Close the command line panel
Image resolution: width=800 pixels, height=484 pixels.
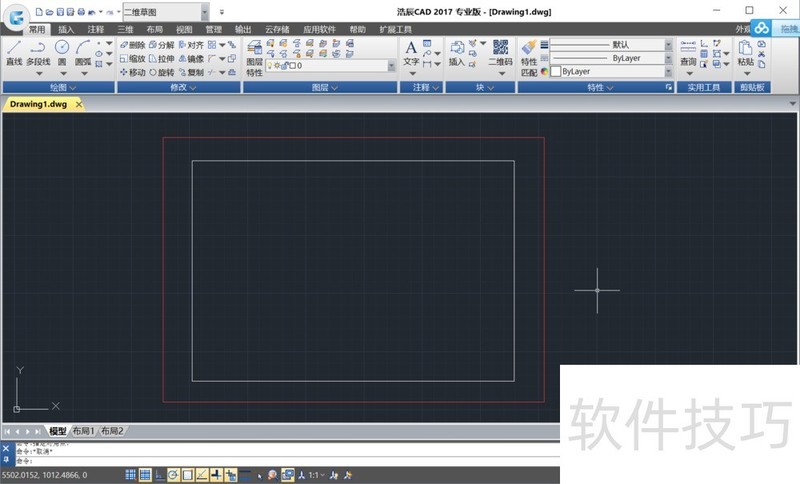pyautogui.click(x=6, y=448)
